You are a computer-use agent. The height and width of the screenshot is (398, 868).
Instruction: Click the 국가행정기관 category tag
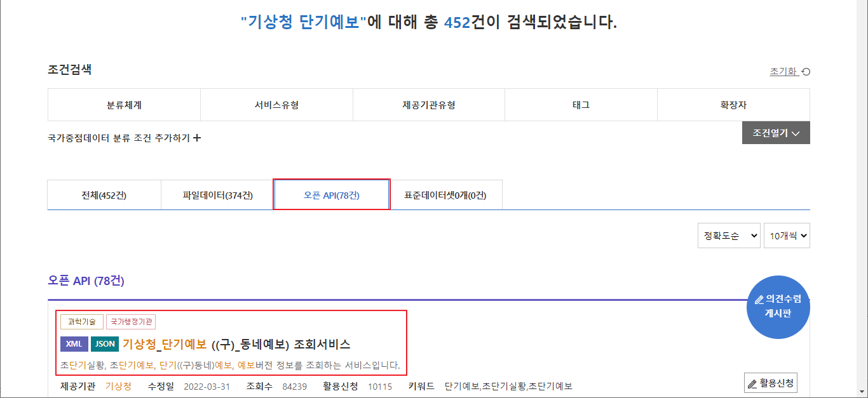pos(131,322)
